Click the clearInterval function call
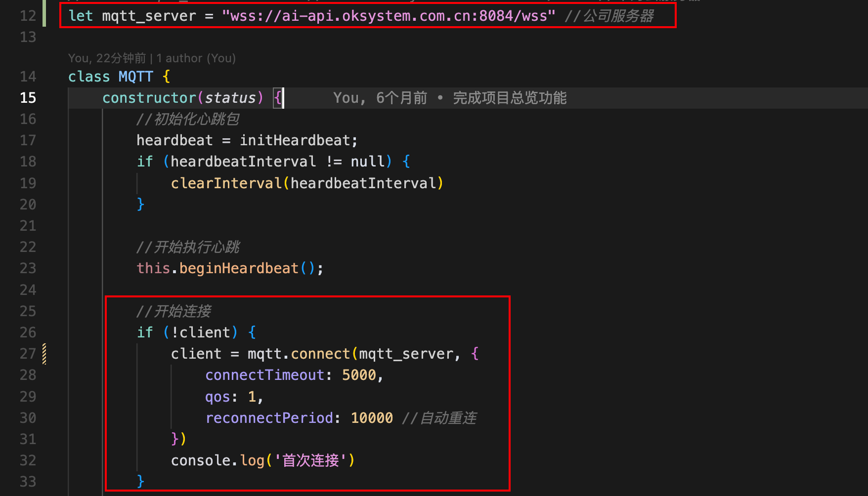Image resolution: width=868 pixels, height=496 pixels. 226,183
